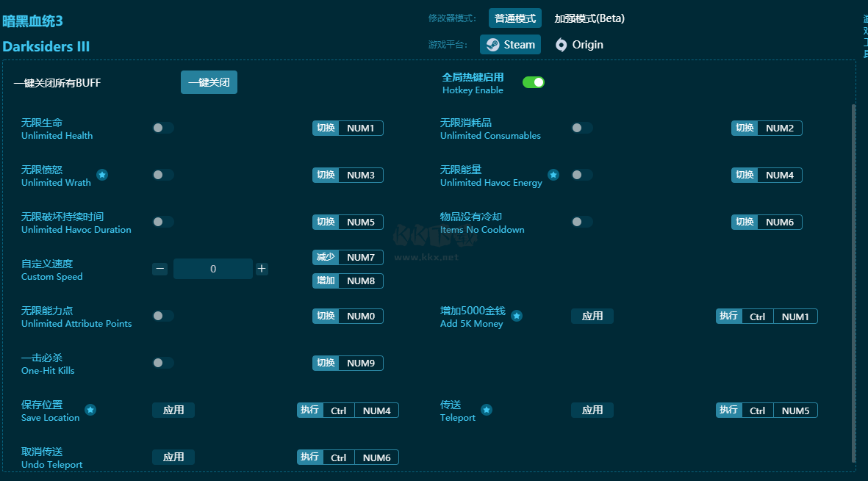Click the star icon beside Unlimited Wrath
The image size is (868, 481).
pyautogui.click(x=102, y=175)
